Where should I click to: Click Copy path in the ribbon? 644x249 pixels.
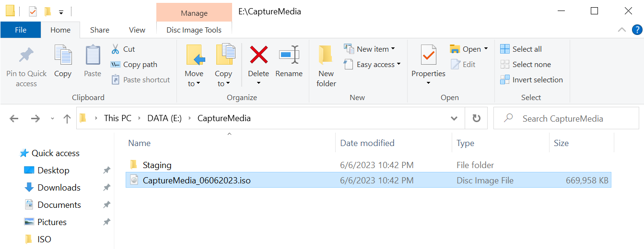tap(134, 64)
